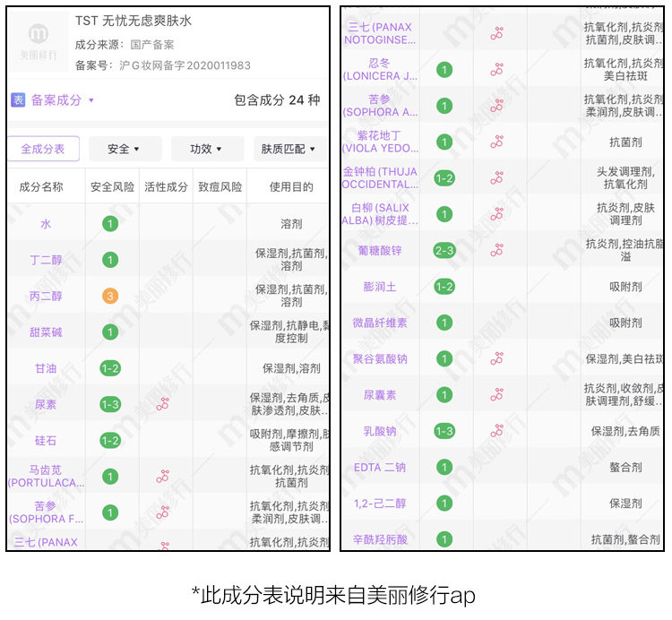Click the 使用目的 column header
This screenshot has width=672, height=620.
pos(291,187)
